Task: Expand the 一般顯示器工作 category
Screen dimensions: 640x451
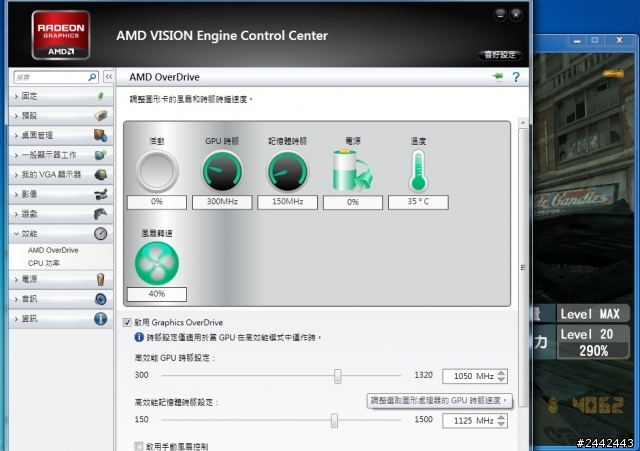Action: click(x=61, y=155)
